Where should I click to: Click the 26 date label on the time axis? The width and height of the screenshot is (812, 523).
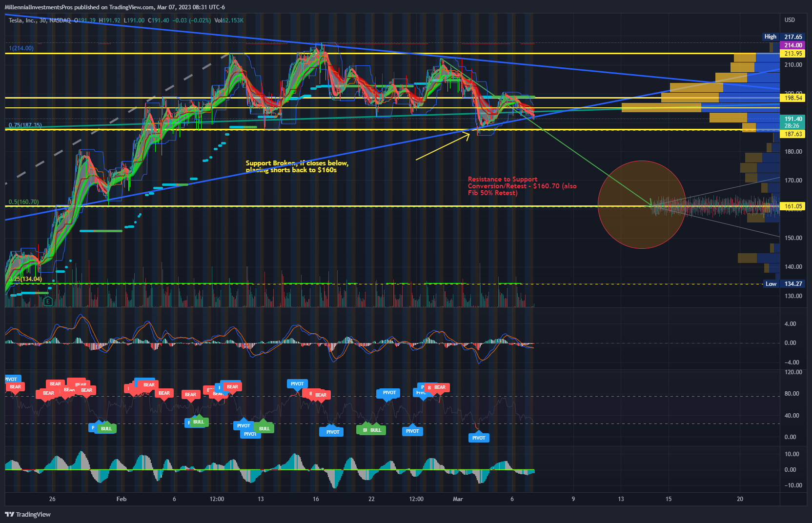[x=52, y=499]
